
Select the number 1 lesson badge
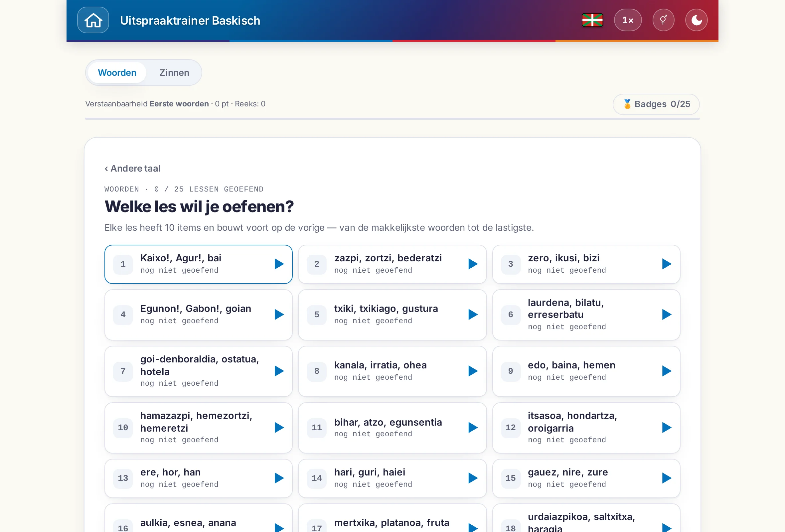point(123,264)
